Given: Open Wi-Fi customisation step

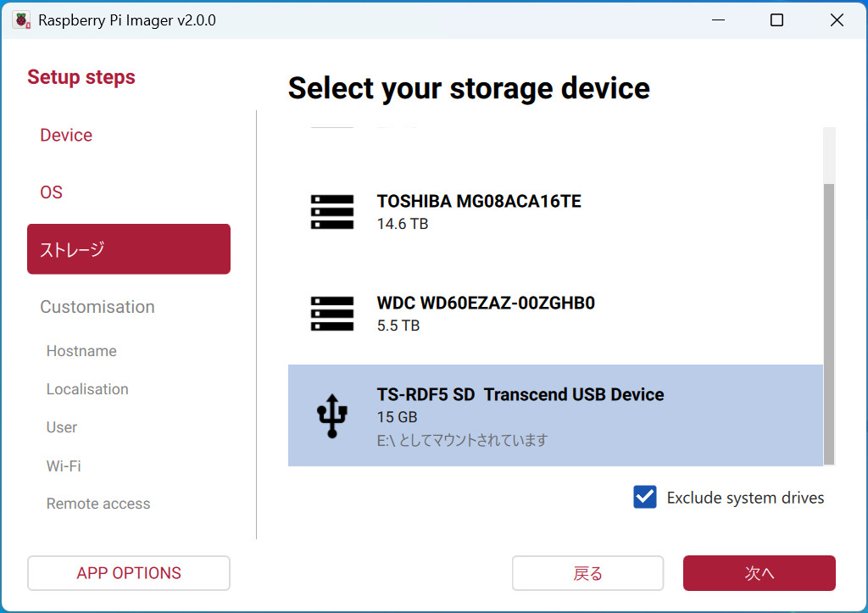Looking at the screenshot, I should (x=64, y=465).
